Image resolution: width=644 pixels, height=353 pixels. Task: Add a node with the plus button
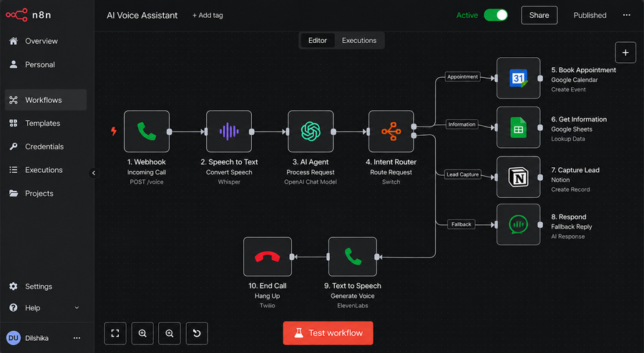625,52
